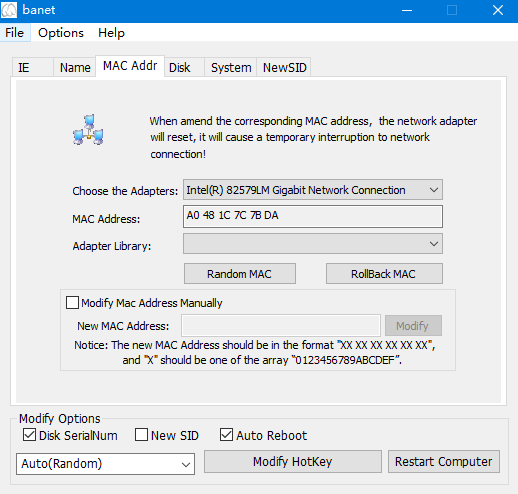Screen dimensions: 518x494
Task: Open the NewSID tab
Action: pyautogui.click(x=284, y=67)
